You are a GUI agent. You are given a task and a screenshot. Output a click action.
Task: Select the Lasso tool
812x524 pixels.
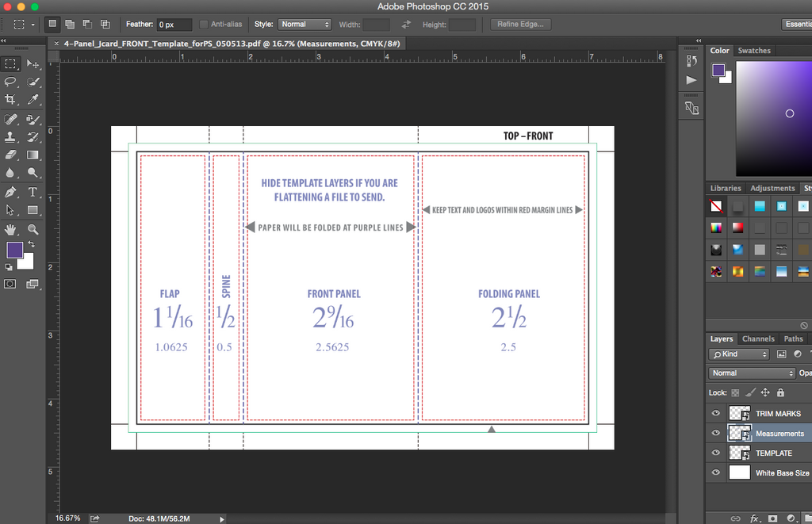tap(10, 82)
